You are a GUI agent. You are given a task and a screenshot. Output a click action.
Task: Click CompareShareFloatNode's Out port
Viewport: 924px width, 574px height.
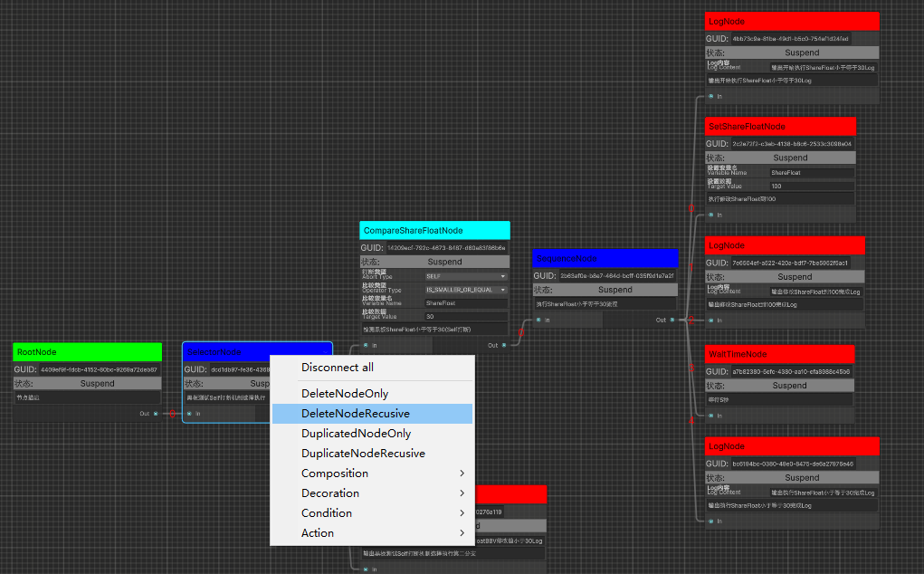[504, 345]
